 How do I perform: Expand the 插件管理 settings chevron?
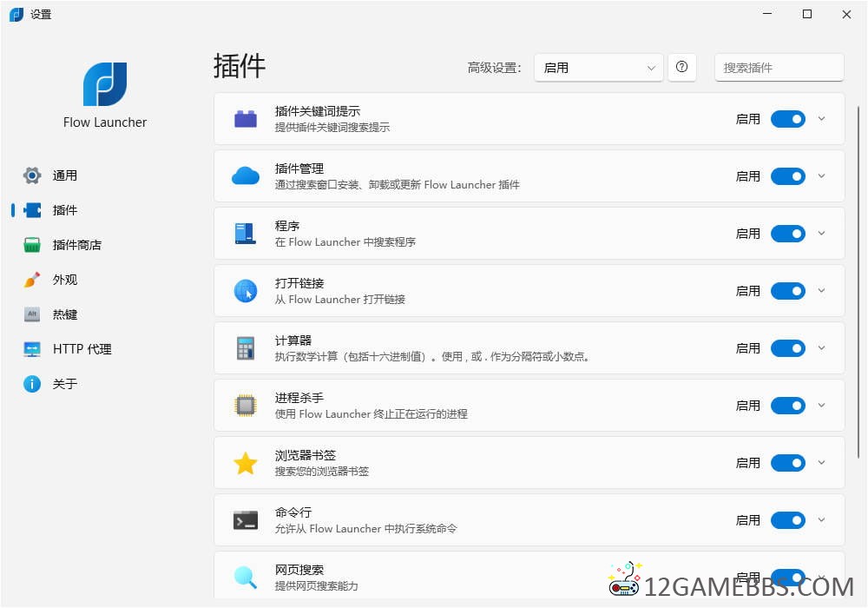pos(821,176)
